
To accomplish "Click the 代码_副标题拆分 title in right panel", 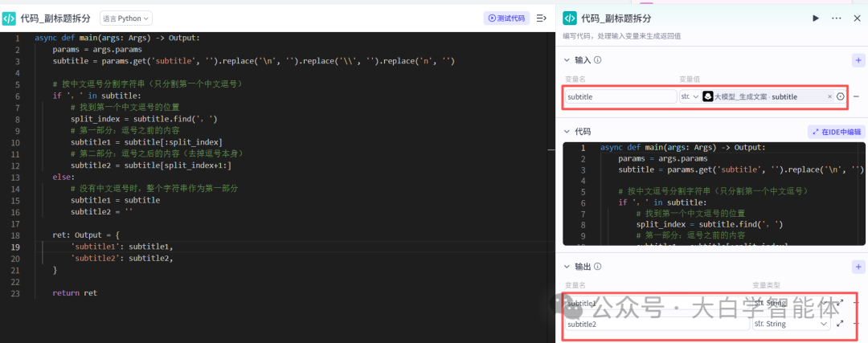I will point(616,18).
